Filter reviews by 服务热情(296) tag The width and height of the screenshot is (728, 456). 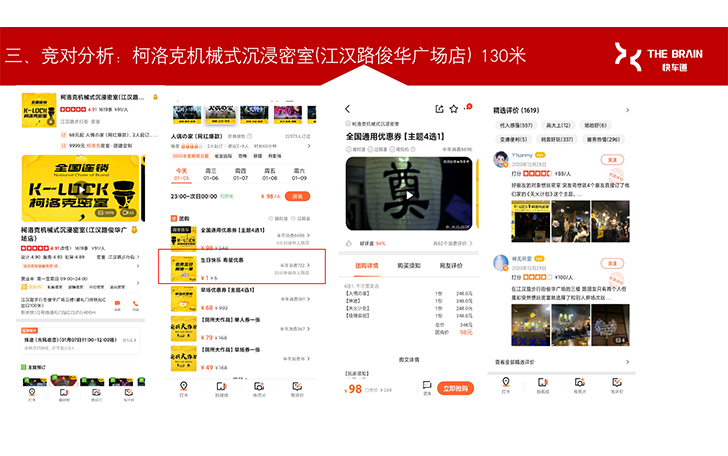pos(603,139)
